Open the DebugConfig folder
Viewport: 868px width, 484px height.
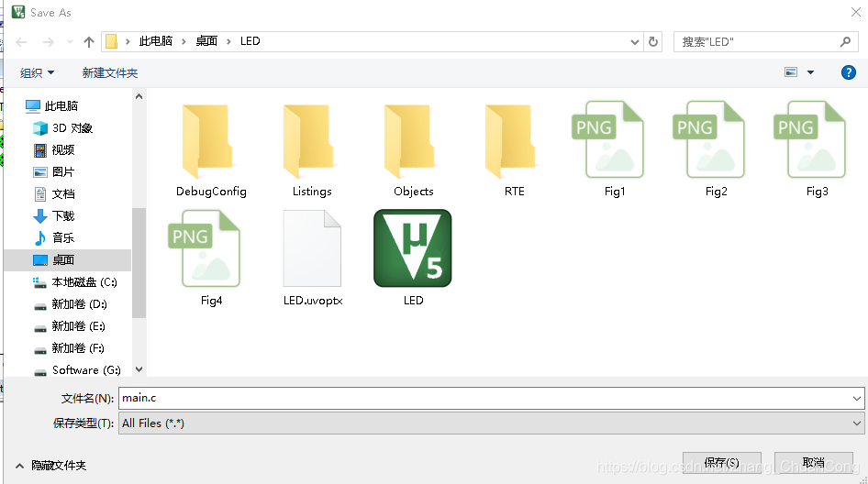211,149
